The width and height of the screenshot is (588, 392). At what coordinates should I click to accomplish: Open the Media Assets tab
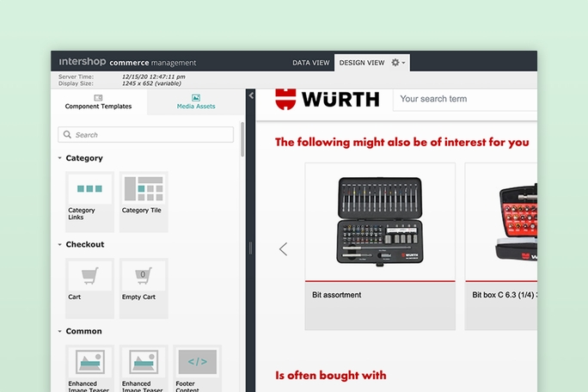(x=196, y=102)
